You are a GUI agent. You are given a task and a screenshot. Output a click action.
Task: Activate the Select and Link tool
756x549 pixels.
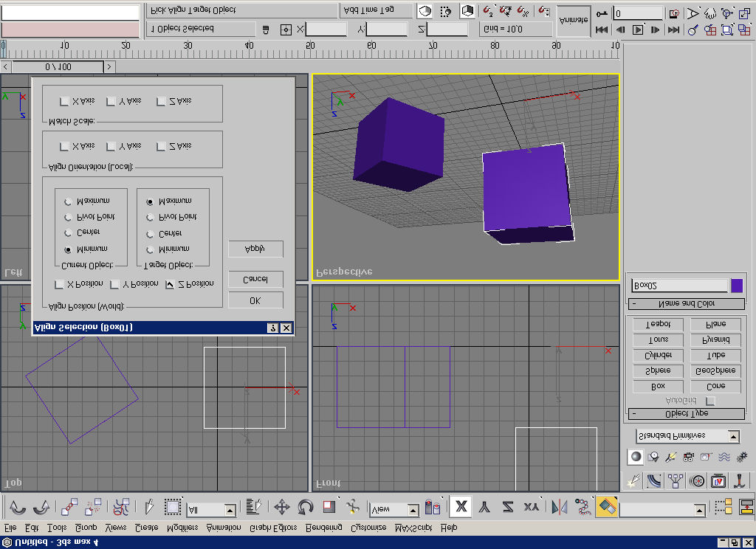(x=69, y=507)
